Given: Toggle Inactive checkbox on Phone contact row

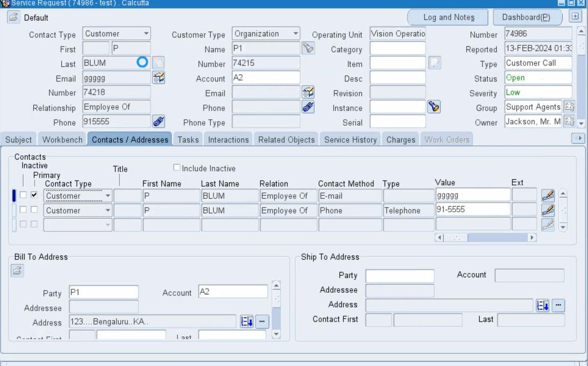Looking at the screenshot, I should click(23, 209).
